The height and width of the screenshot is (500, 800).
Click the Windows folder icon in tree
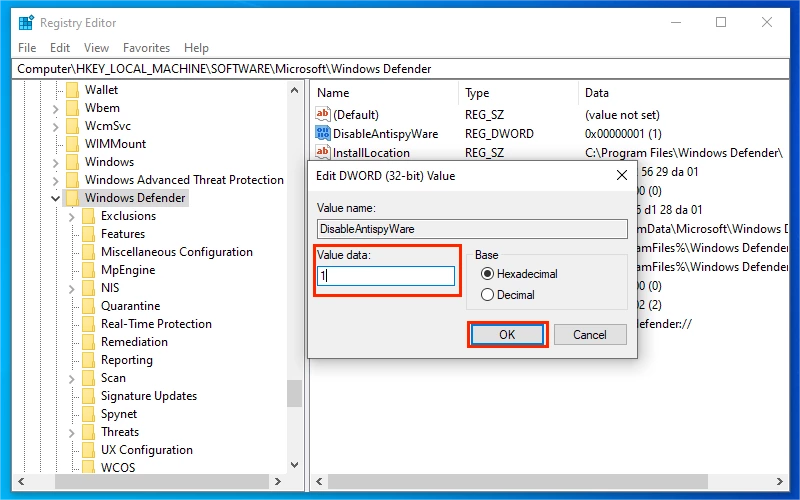[x=73, y=162]
